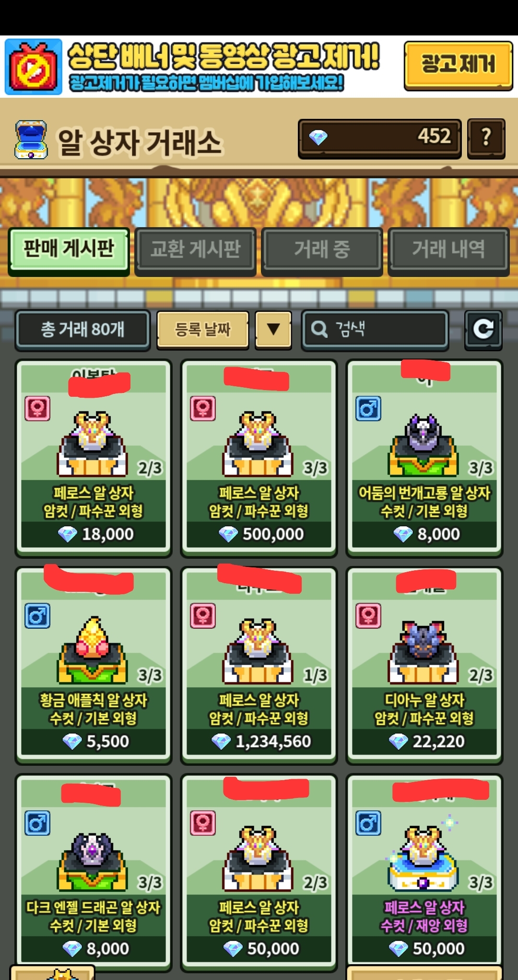Click the male icon on the 5,500 listing

[x=37, y=616]
